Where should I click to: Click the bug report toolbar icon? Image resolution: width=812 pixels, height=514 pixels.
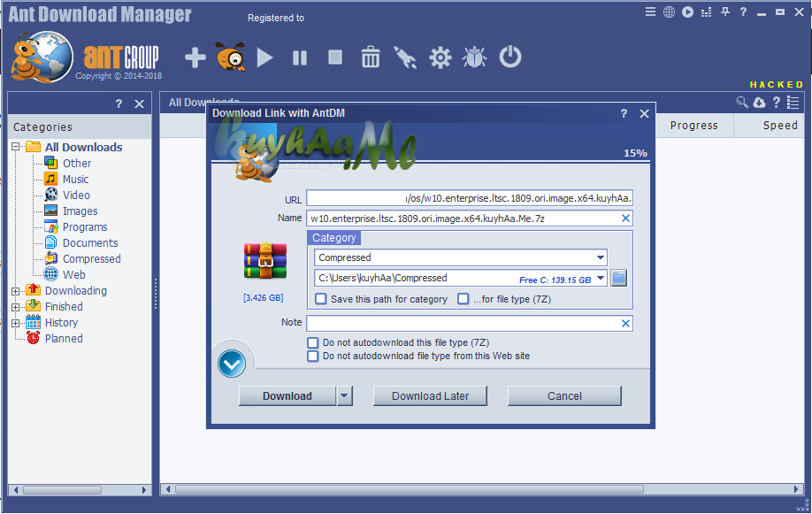coord(474,57)
